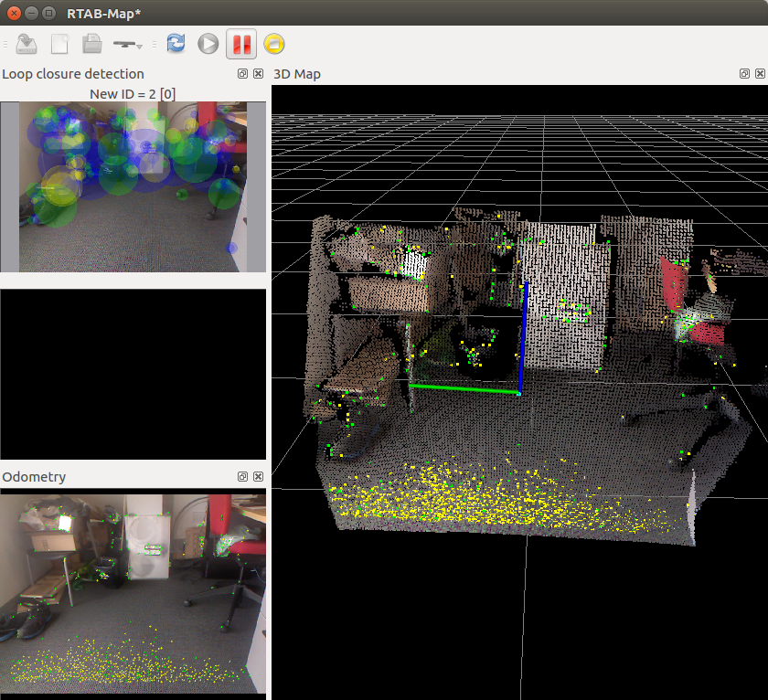Float the Odometry panel
This screenshot has height=700, width=768.
click(x=243, y=477)
